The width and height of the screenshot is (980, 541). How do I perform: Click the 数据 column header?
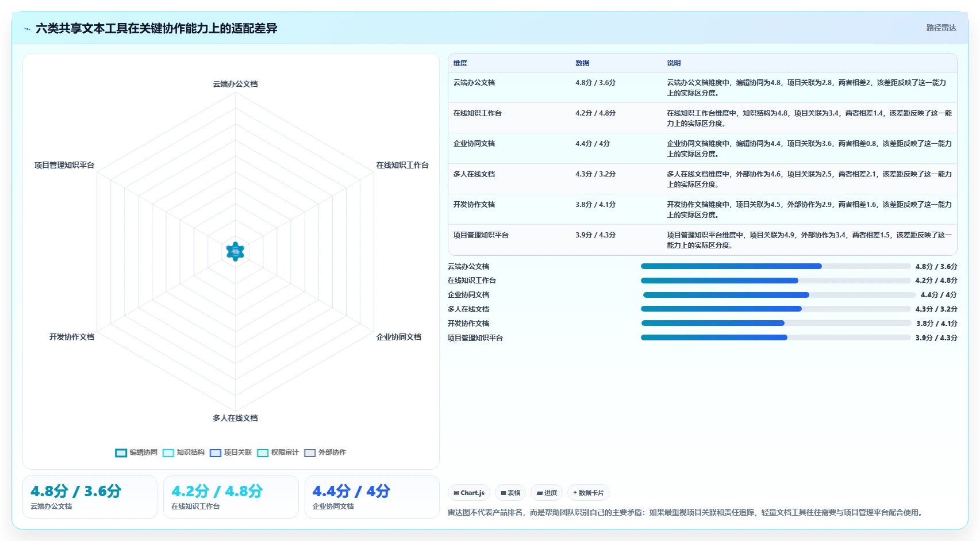[583, 63]
